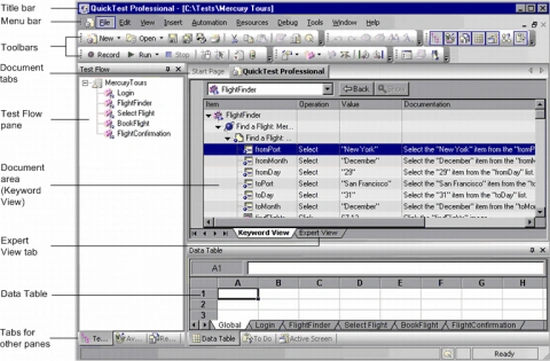Toggle the connected-nodes view button in the view toolbar
The height and width of the screenshot is (361, 550).
[x=506, y=38]
